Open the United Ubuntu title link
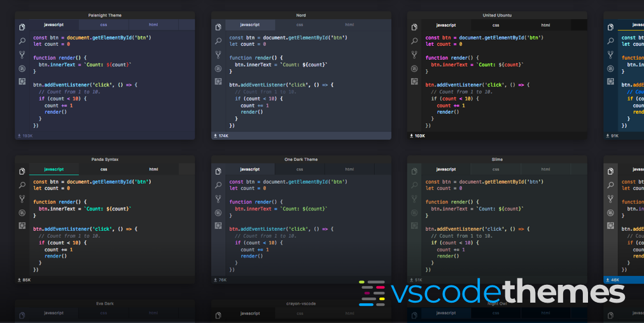 [x=497, y=15]
